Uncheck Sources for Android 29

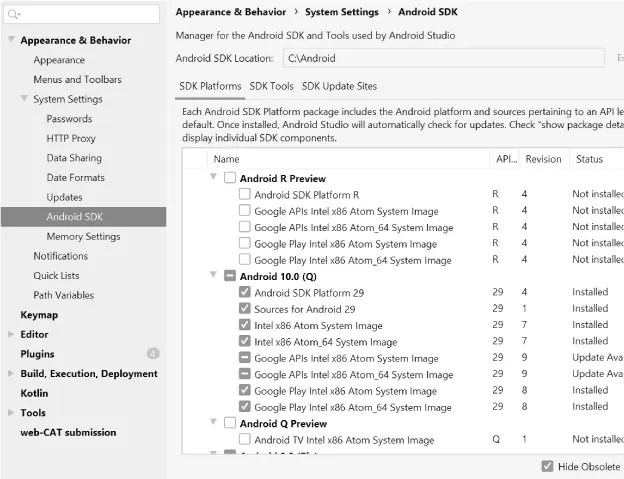pos(245,309)
